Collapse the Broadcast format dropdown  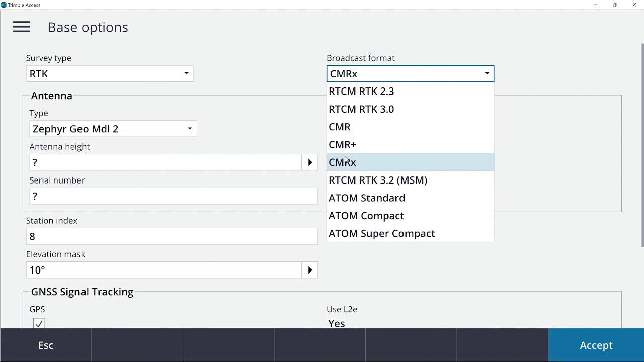(411, 74)
